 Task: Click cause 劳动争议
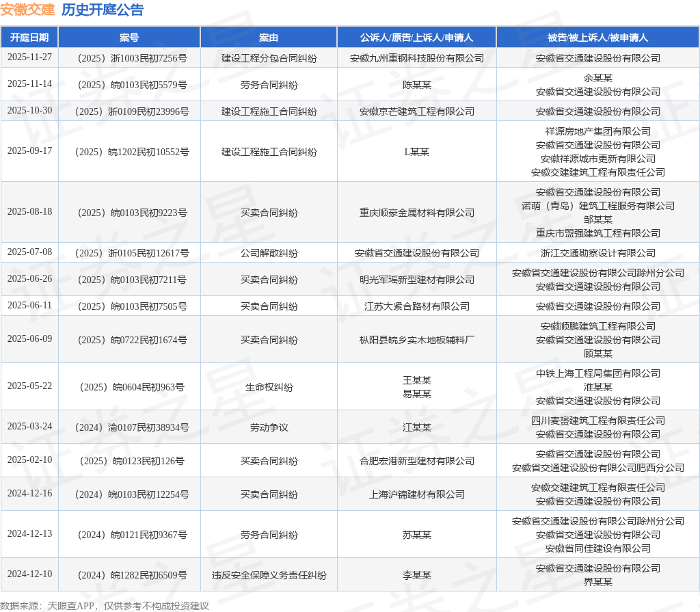(269, 427)
